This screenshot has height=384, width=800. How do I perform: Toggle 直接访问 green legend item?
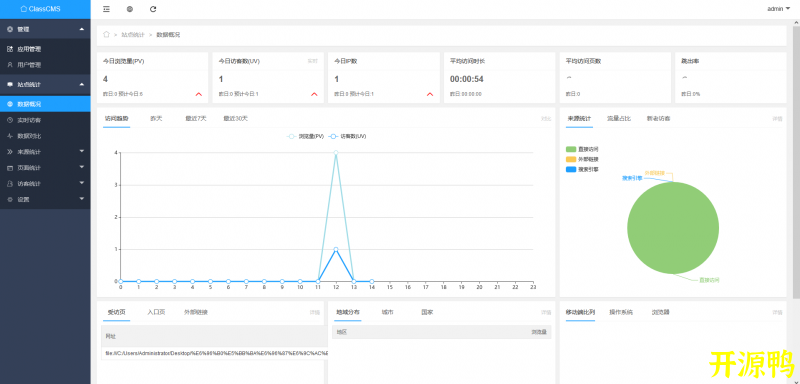click(582, 149)
